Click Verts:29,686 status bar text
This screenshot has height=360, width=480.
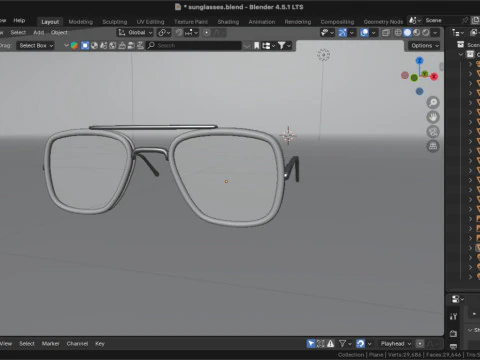(404, 355)
